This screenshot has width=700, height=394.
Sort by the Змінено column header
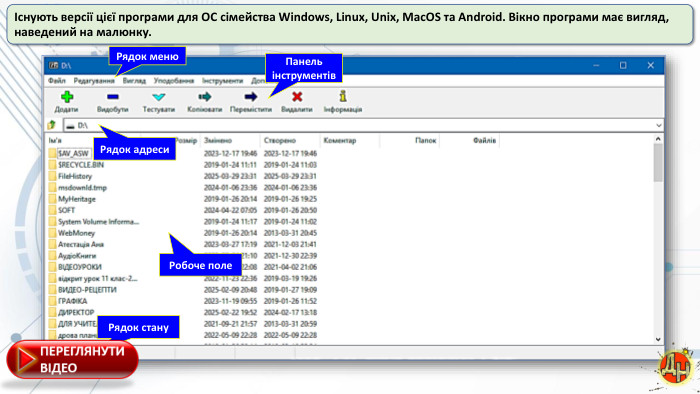(218, 141)
